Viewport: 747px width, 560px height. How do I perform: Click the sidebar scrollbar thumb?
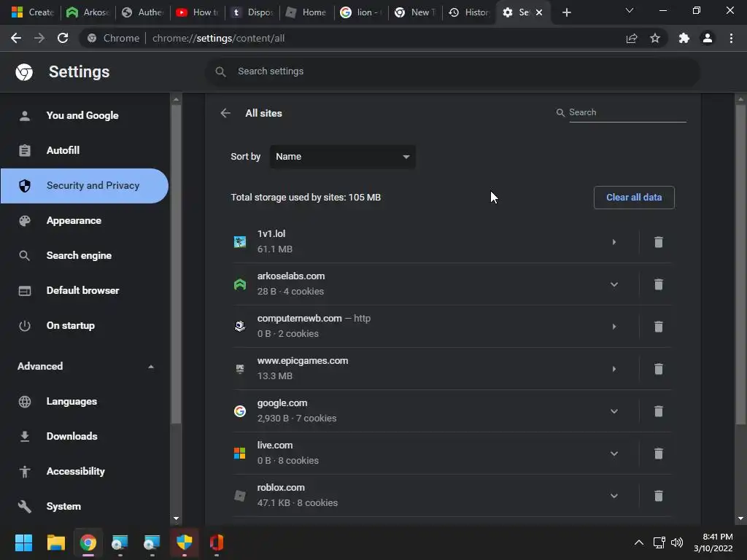click(176, 264)
